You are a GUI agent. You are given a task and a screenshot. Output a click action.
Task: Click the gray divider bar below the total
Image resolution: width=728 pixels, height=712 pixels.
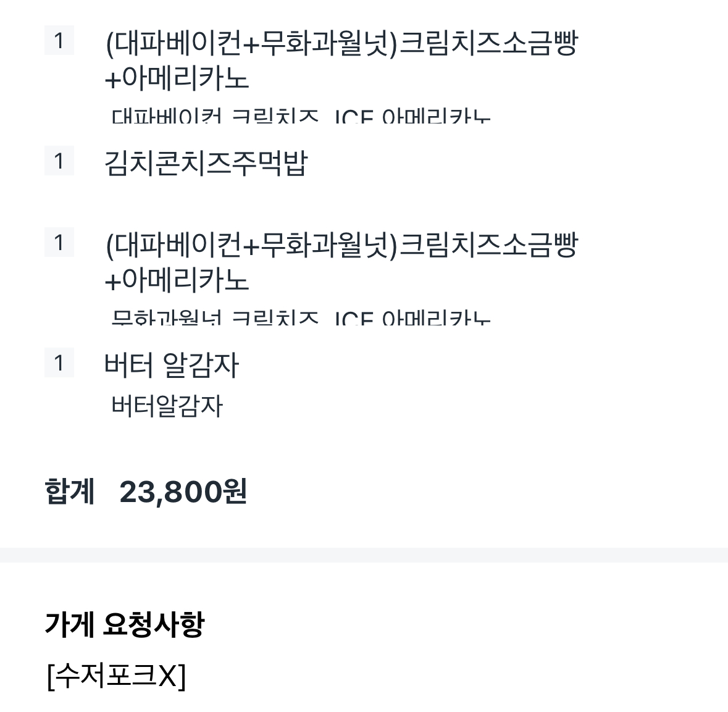[364, 555]
